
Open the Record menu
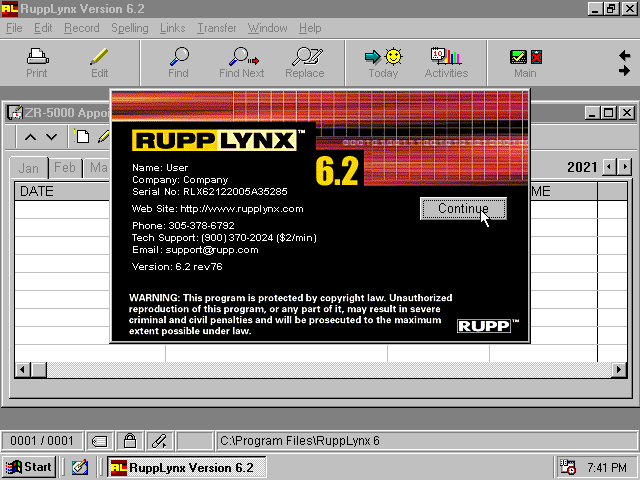[x=82, y=28]
